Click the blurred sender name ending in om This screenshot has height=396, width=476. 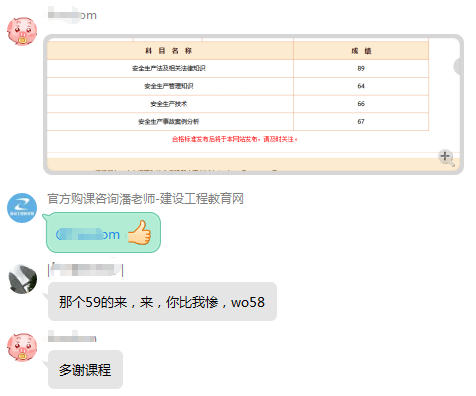72,15
